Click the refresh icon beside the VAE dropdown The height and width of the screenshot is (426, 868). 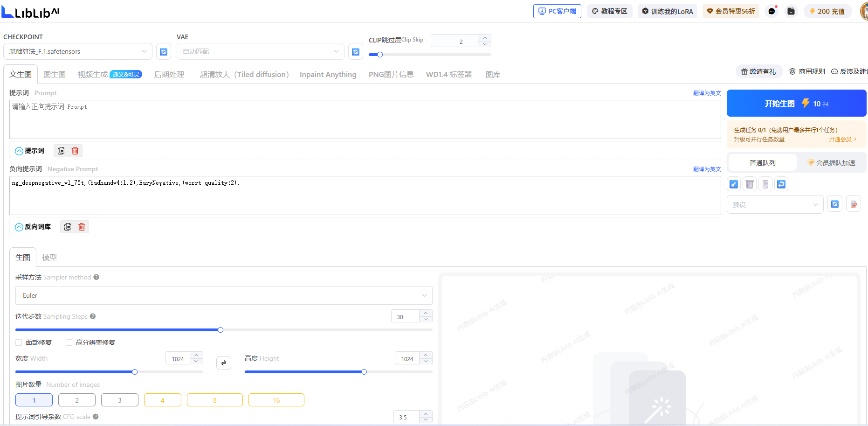356,52
